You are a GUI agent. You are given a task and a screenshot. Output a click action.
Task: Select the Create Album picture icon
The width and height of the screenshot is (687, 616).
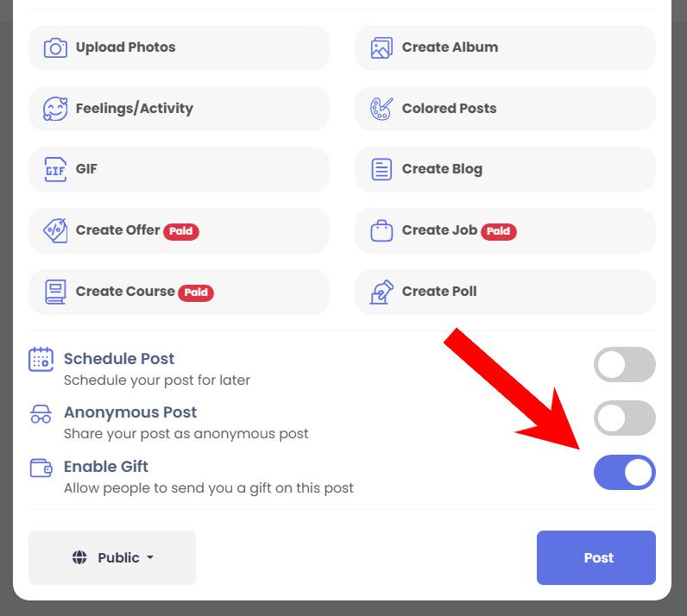[x=381, y=47]
